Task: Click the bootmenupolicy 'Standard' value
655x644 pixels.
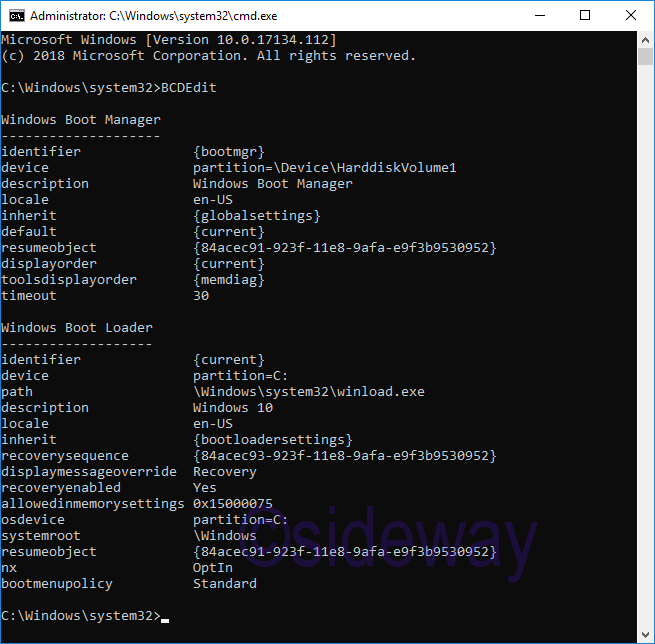Action: (225, 584)
